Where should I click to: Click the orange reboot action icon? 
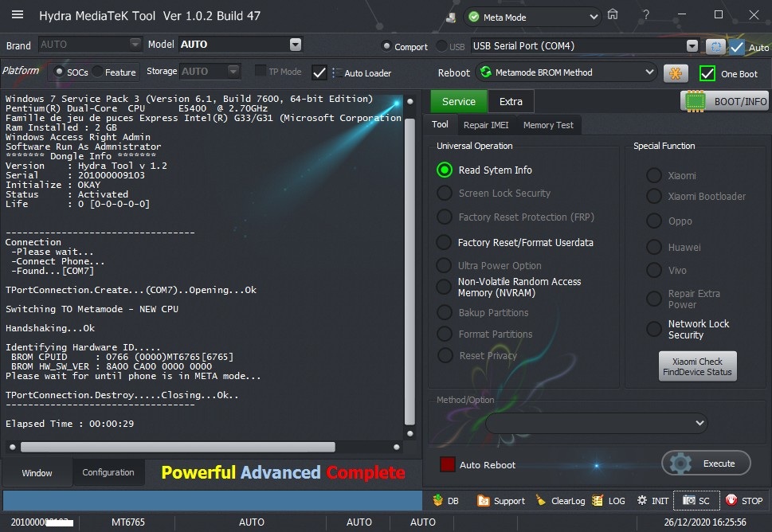tap(676, 74)
